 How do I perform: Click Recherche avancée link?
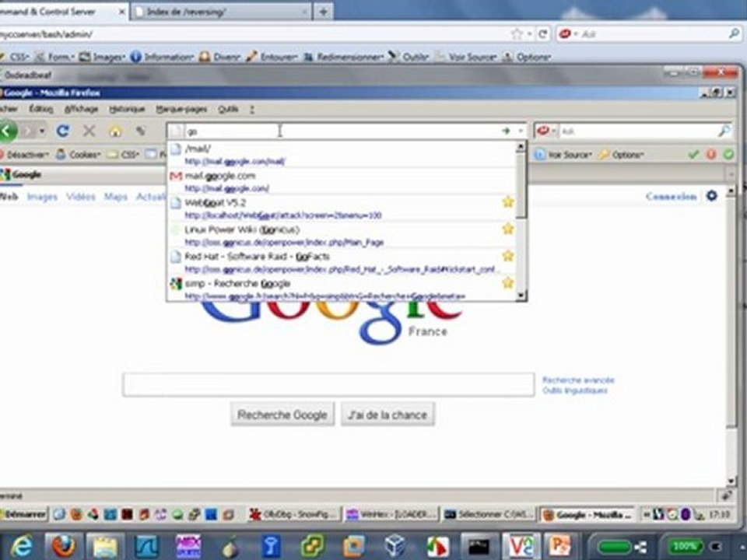578,380
